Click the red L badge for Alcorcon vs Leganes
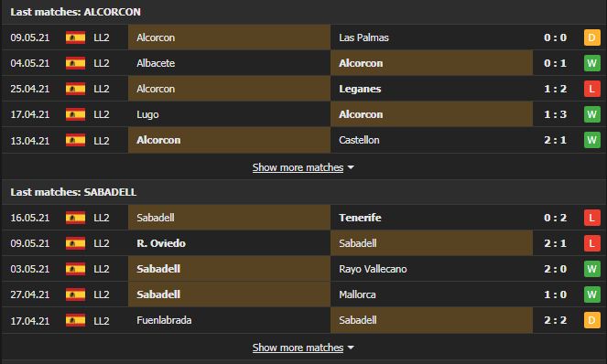The image size is (607, 364). (592, 89)
